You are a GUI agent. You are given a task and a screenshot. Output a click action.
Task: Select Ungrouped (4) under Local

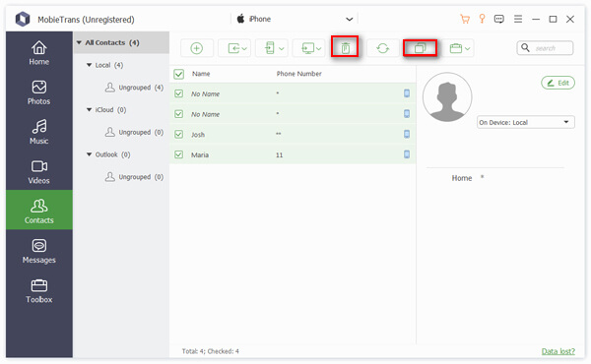(x=134, y=88)
